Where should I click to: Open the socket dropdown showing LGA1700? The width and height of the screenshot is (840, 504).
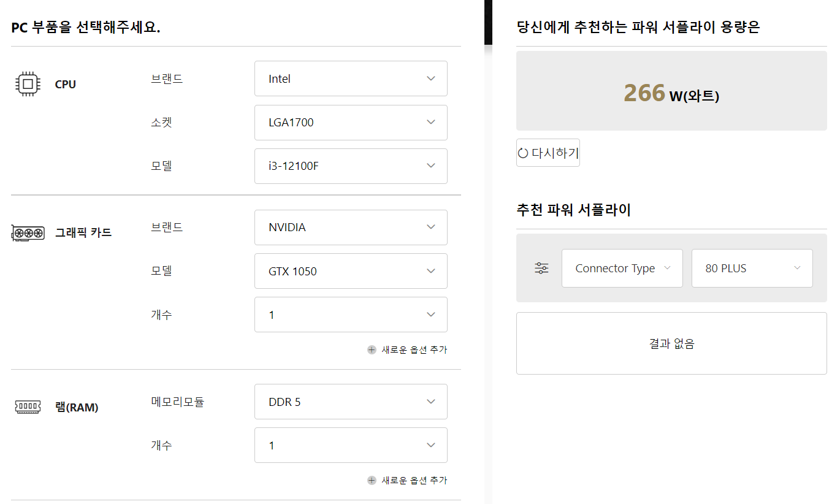point(351,123)
